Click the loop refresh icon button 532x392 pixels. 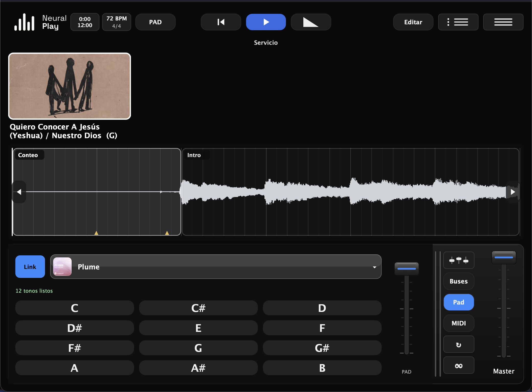(x=459, y=344)
